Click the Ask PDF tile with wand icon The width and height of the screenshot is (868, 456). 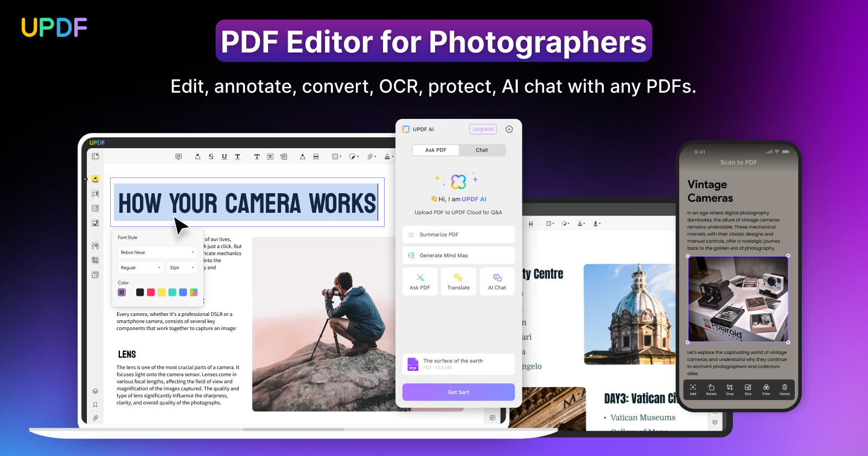coord(420,281)
